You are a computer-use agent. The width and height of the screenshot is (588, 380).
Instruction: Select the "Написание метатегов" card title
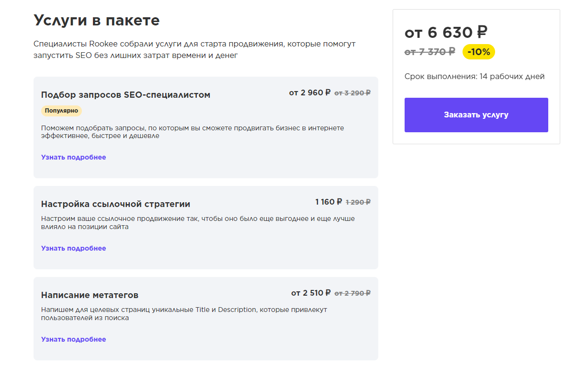coord(90,295)
